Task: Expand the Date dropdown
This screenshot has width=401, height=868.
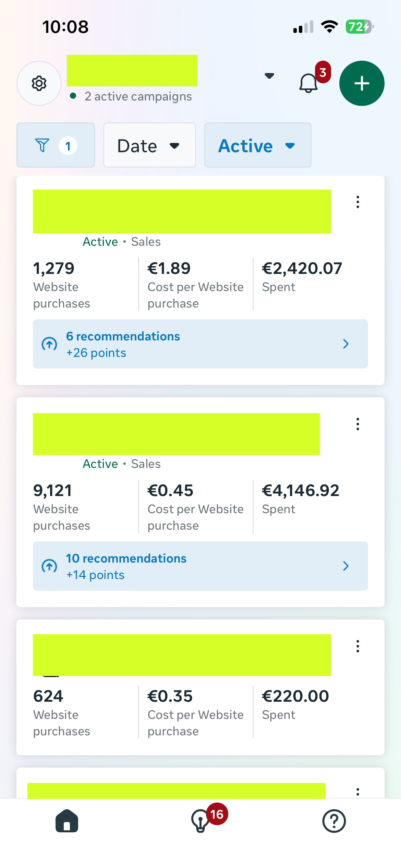Action: tap(149, 145)
